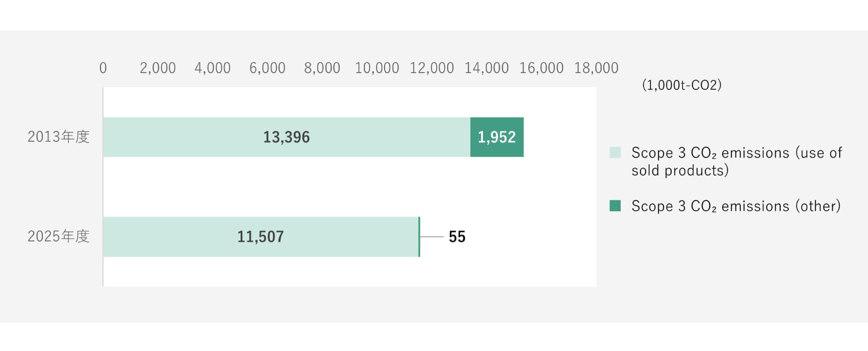
Task: Click the 8,000 axis tick label
Action: (x=322, y=68)
